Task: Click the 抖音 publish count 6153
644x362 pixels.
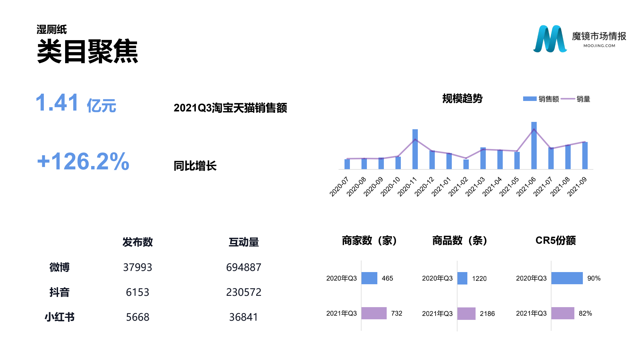Action: (x=138, y=292)
